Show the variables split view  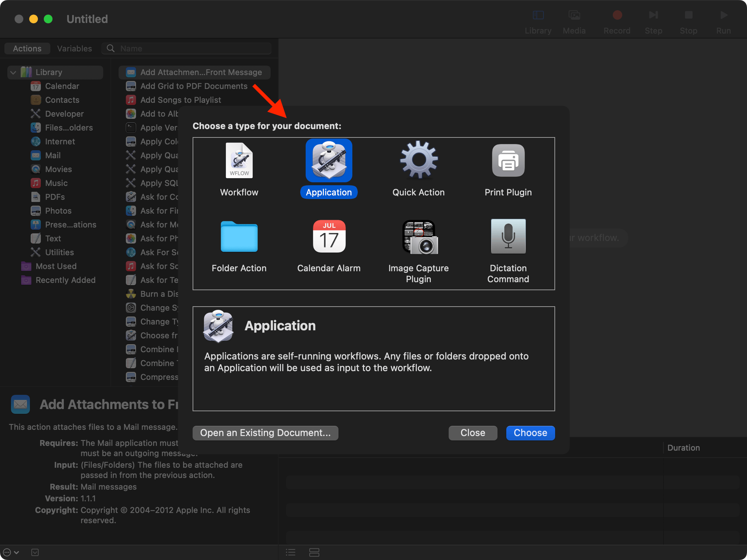[x=314, y=552]
